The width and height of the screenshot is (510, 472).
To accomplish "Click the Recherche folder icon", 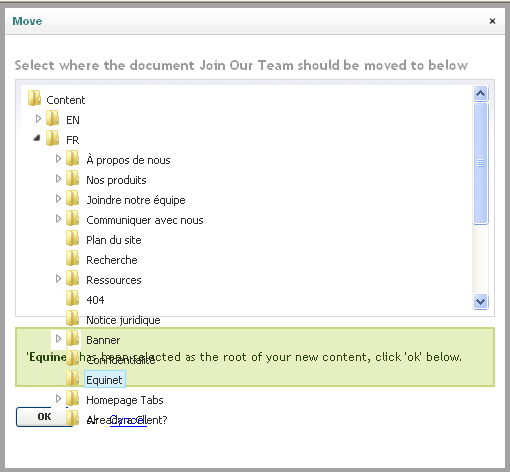I will [x=73, y=258].
